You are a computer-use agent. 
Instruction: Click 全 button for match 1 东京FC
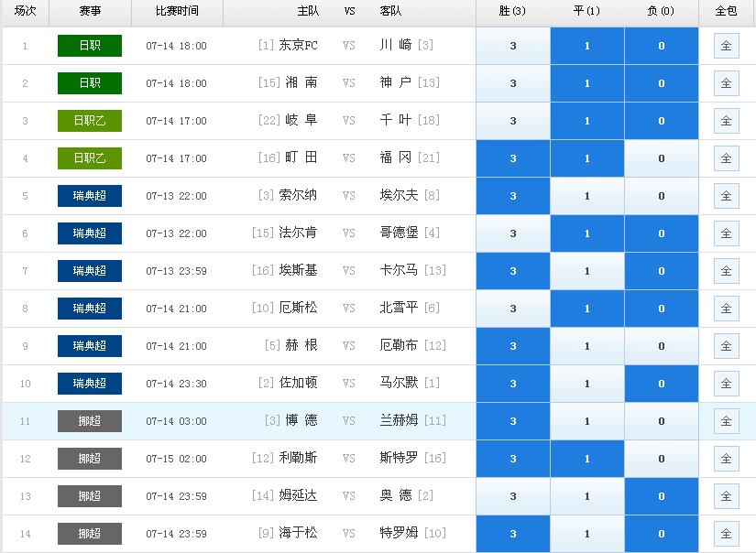726,46
